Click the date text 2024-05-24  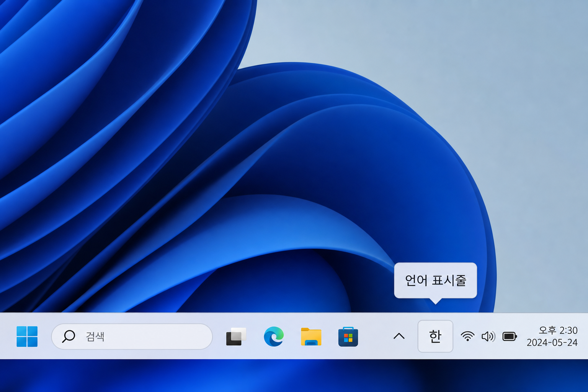[552, 343]
